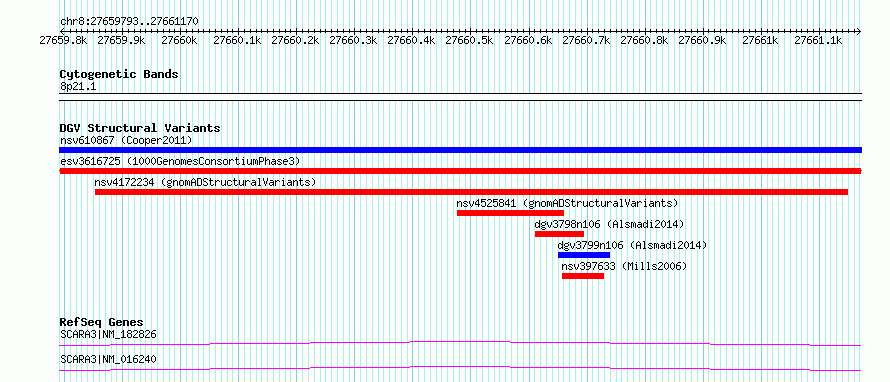Click the blue nsv610867 variant bar
890x382 pixels.
460,150
